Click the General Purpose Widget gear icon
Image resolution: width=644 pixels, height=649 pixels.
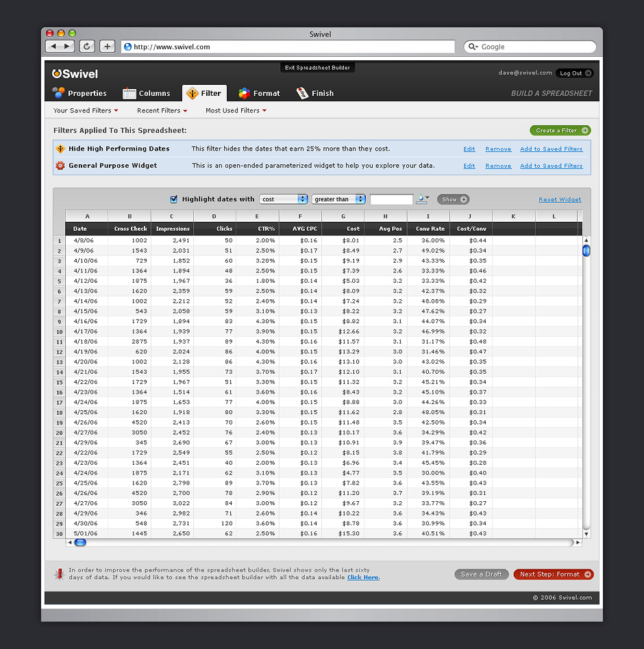coord(60,166)
